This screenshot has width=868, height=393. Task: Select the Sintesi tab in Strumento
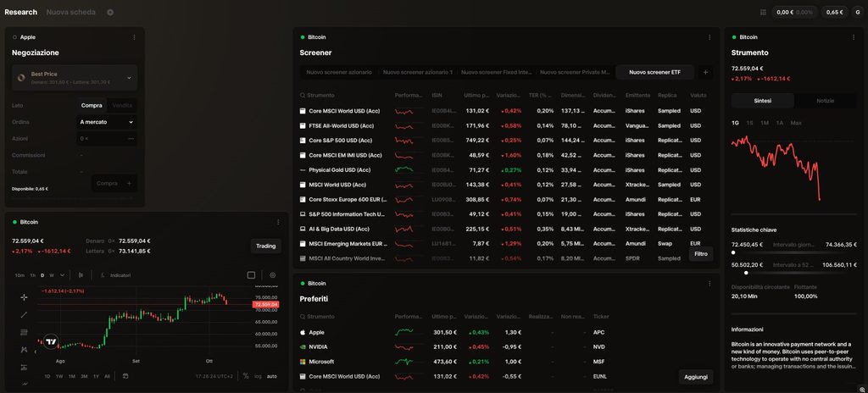[762, 101]
